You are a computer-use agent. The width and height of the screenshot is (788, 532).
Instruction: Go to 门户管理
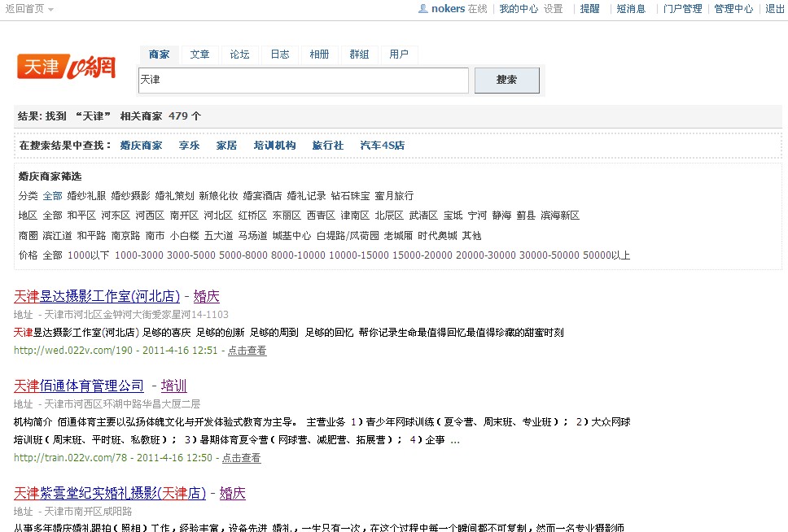tap(682, 9)
